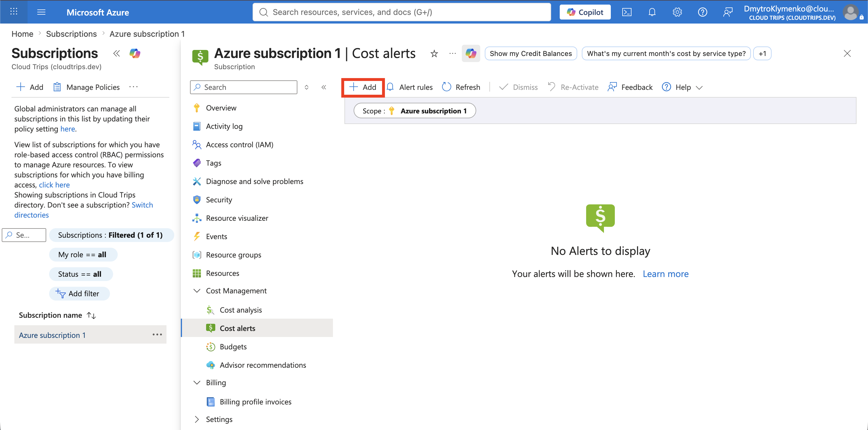Open the portal hamburger menu

pos(41,12)
